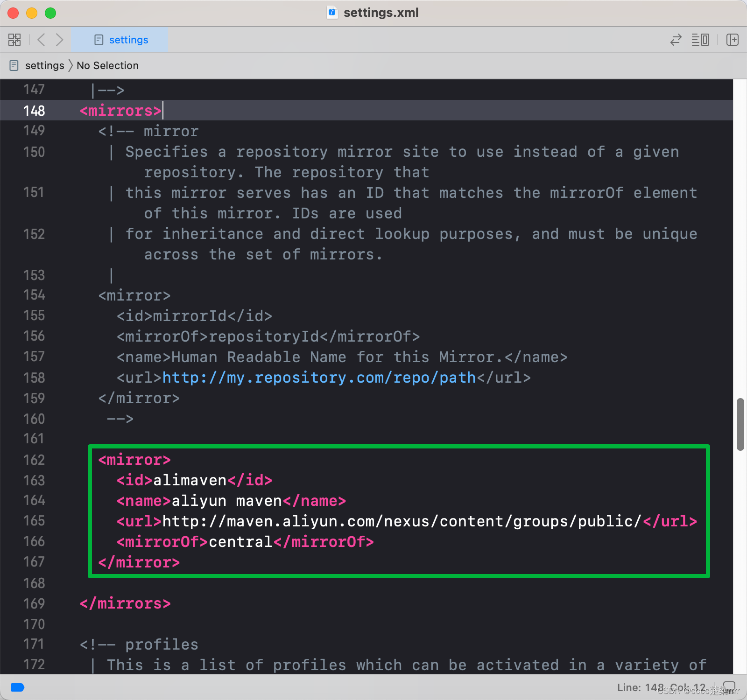Click the profiles comment on line 171
747x700 pixels.
tap(139, 644)
